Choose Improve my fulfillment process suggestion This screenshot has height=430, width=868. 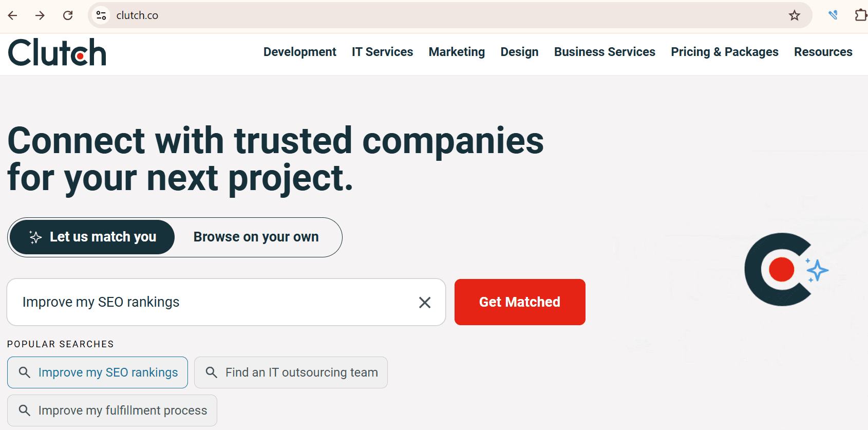click(112, 410)
